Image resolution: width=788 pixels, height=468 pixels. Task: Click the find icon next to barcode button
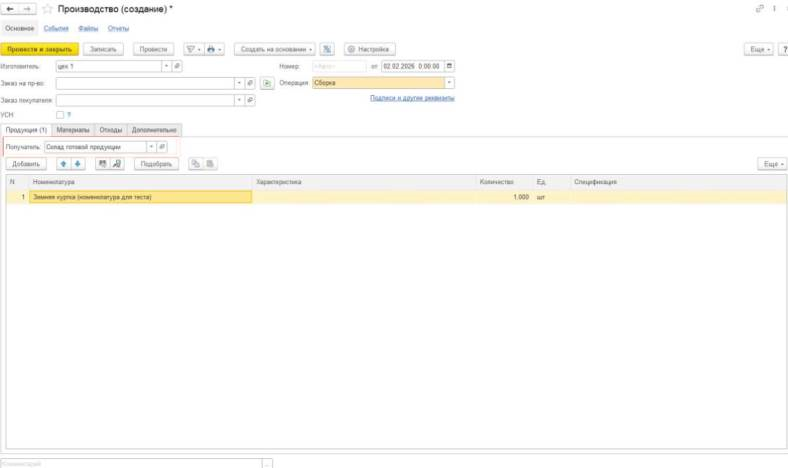coord(117,164)
